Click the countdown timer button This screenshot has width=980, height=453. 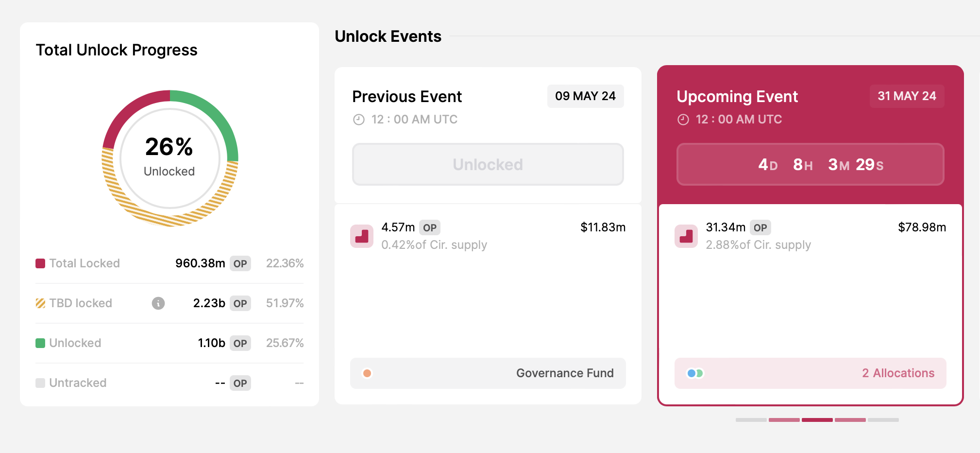click(810, 164)
